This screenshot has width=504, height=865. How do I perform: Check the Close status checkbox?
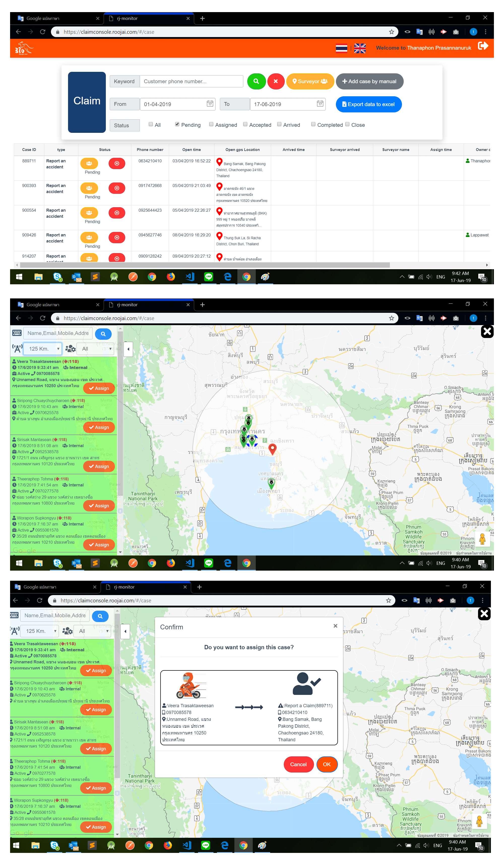click(347, 124)
